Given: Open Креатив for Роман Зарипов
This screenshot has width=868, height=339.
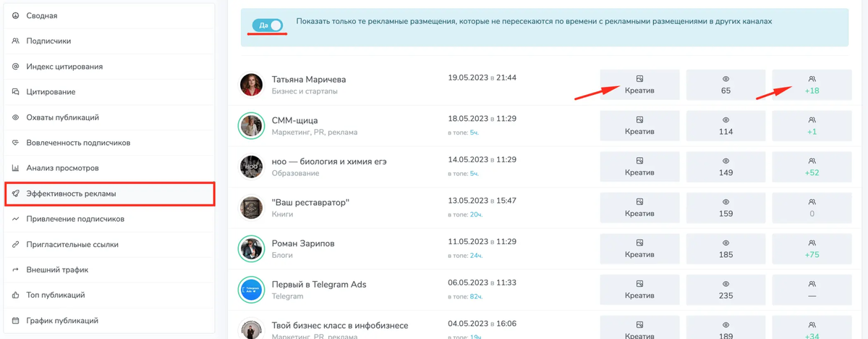Looking at the screenshot, I should pyautogui.click(x=639, y=248).
